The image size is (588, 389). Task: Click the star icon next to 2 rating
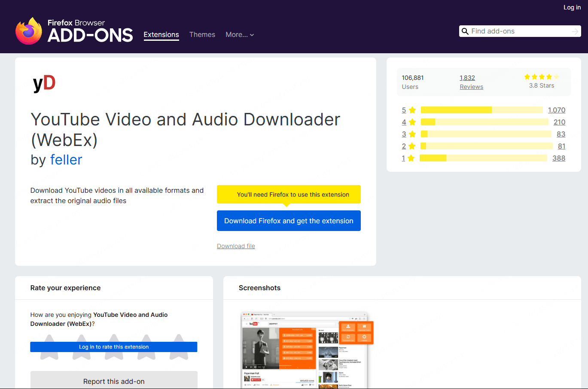click(x=412, y=146)
